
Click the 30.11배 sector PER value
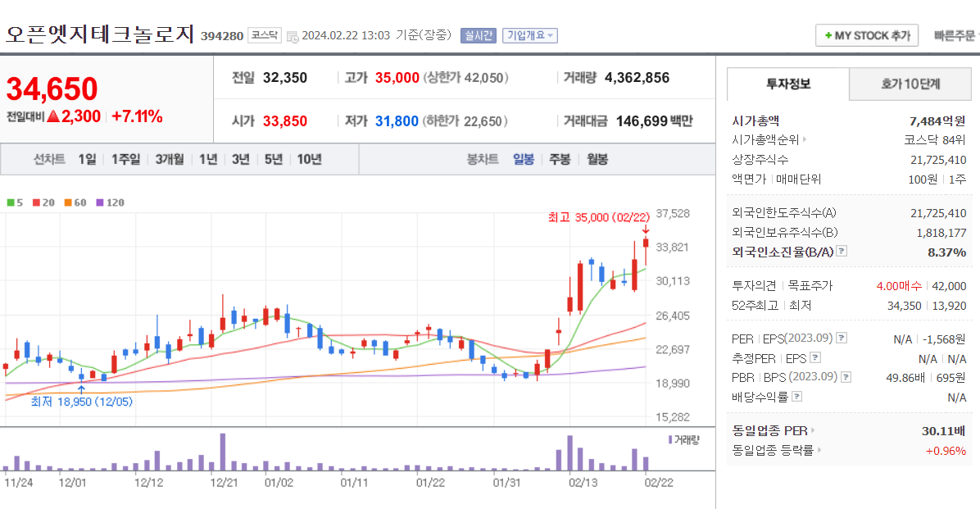click(x=944, y=431)
